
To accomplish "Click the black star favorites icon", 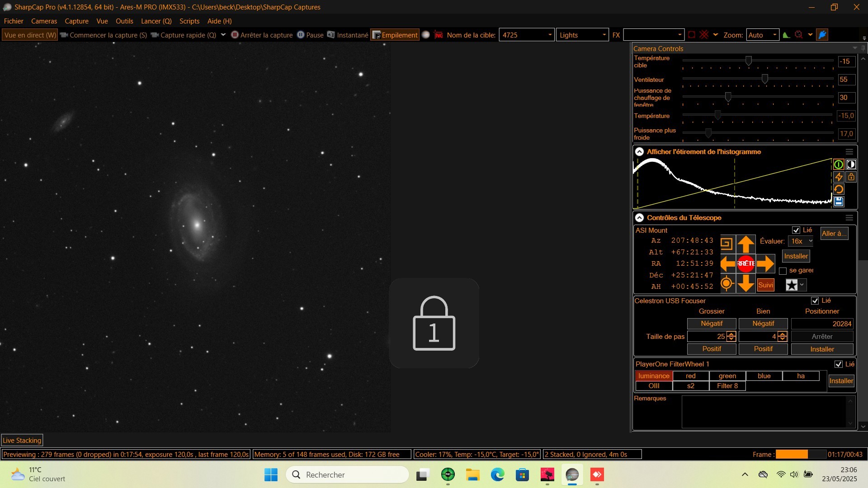I will 792,285.
